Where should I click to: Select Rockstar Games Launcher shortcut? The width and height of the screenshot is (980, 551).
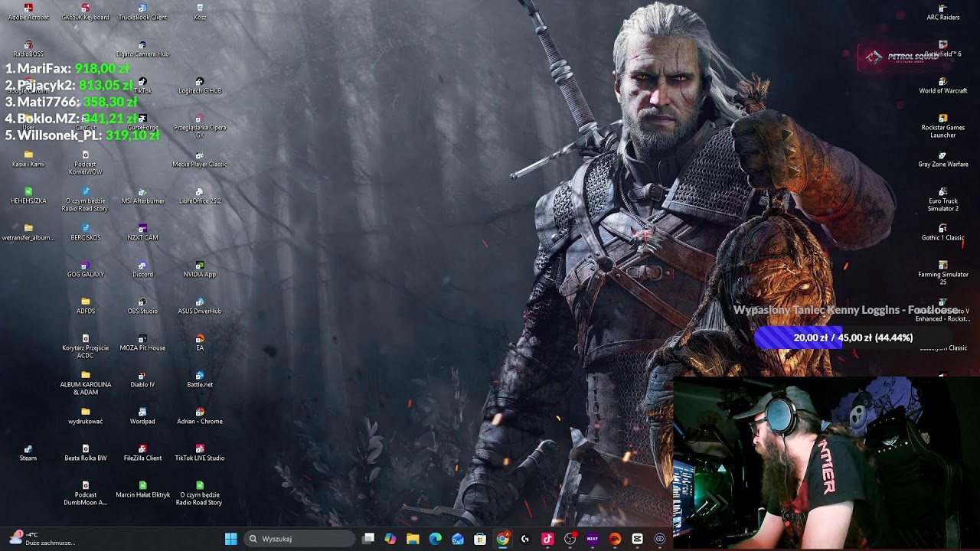point(943,126)
